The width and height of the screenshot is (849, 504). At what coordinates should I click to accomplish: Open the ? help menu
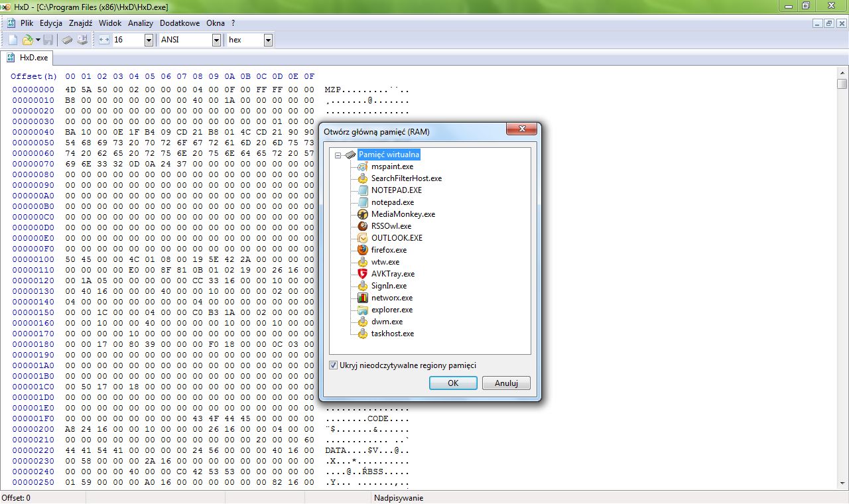coord(233,23)
